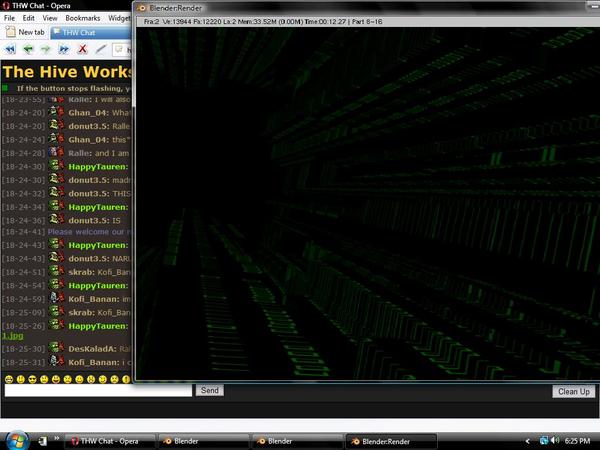This screenshot has height=450, width=600.
Task: Click the Blender:Render window title bar text
Action: coord(176,8)
